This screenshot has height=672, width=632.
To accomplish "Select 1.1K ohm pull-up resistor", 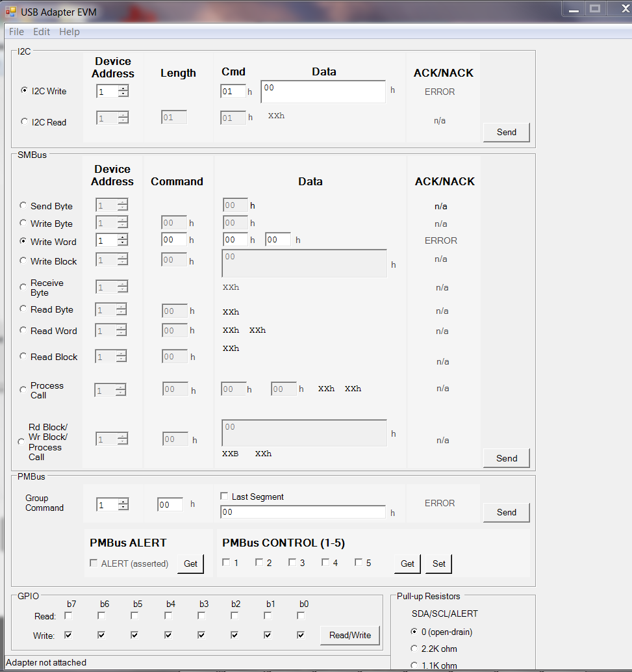I will (414, 665).
